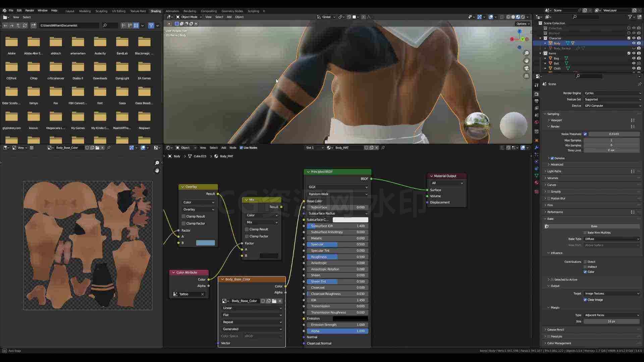Viewport: 644px width, 362px height.
Task: Click the Bake icon button in Bake panel
Action: pos(547,226)
